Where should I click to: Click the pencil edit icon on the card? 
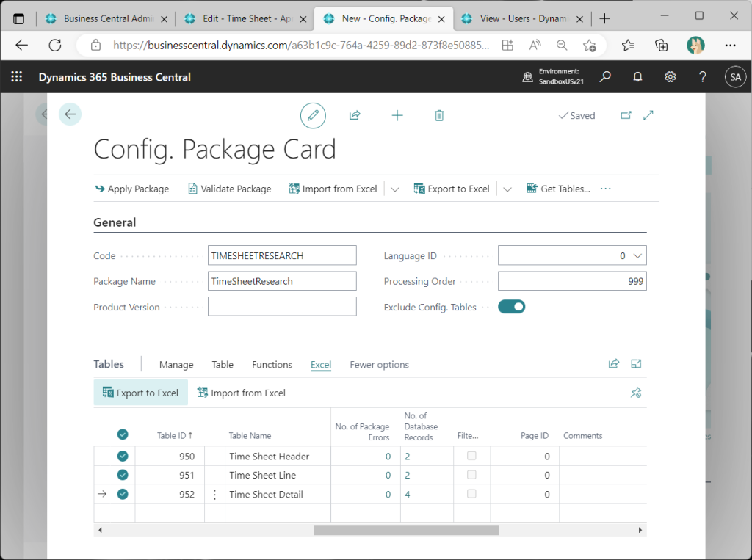tap(313, 115)
